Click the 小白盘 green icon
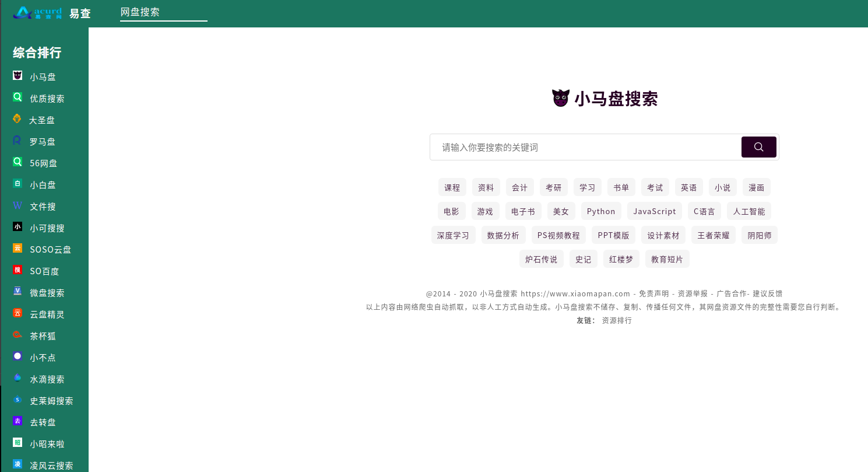 pyautogui.click(x=17, y=184)
